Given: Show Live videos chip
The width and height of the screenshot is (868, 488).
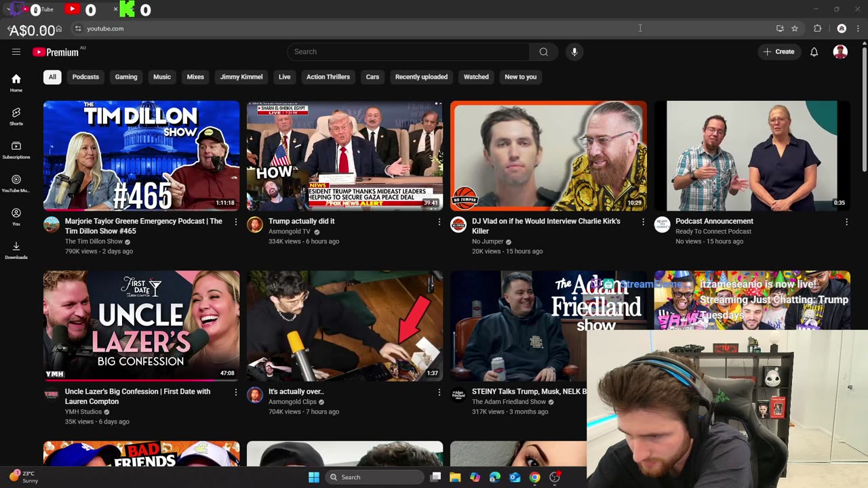Looking at the screenshot, I should coord(285,77).
